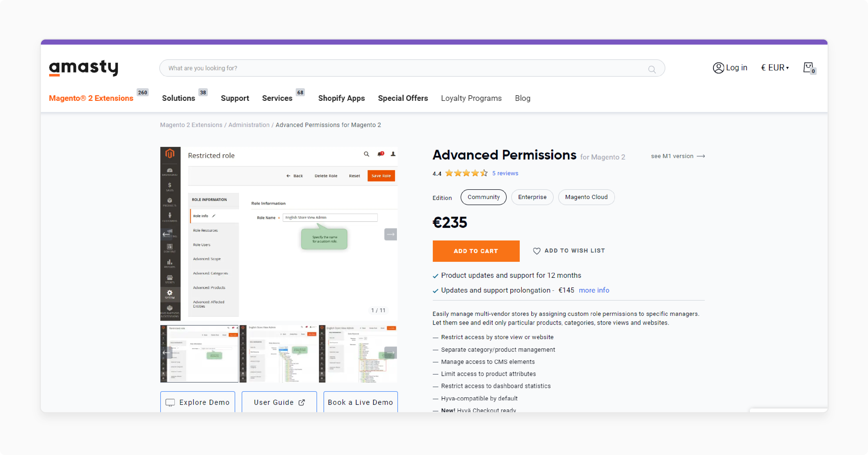Select second screenshot thumbnail
The height and width of the screenshot is (455, 868).
tap(278, 353)
